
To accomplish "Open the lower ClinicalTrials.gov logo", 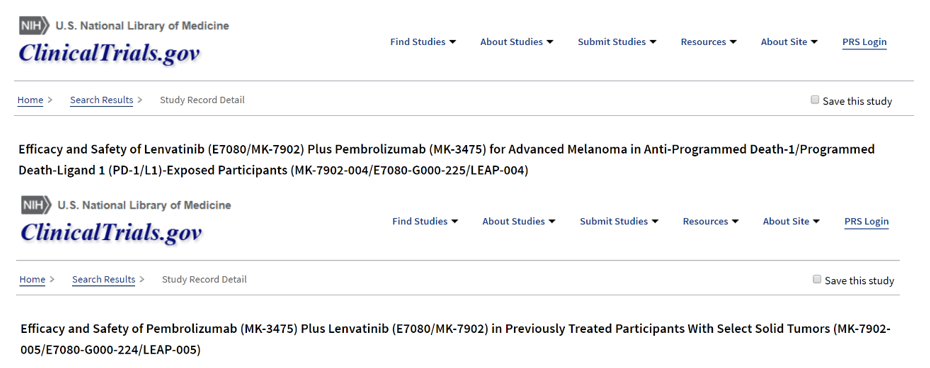I will (x=112, y=232).
